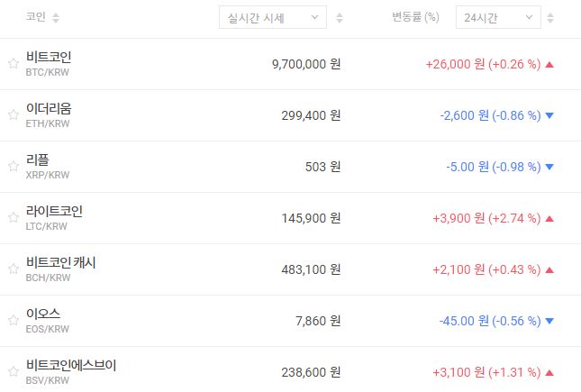
Task: Open the 실시간 시세 dropdown
Action: (x=273, y=17)
